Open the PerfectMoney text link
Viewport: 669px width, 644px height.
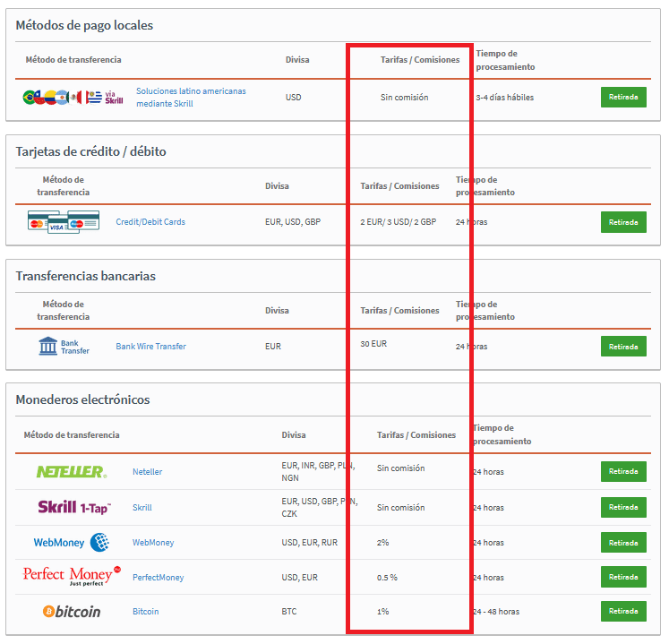pos(158,577)
